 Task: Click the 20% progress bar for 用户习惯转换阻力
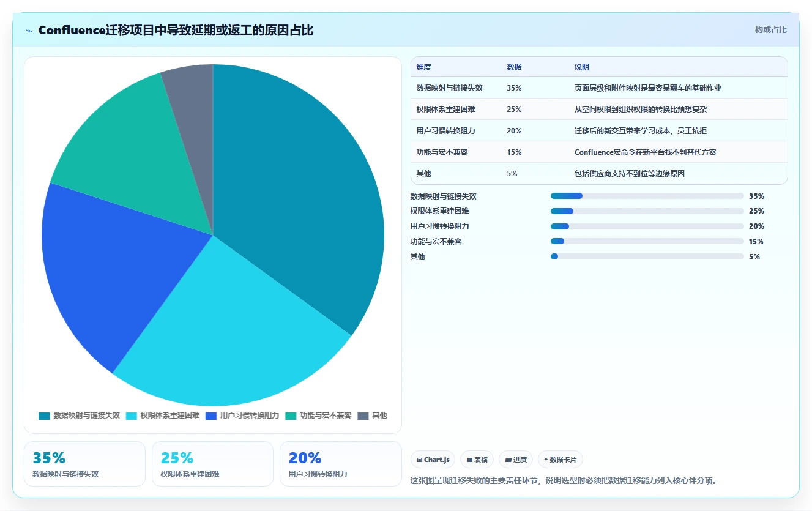coord(647,226)
